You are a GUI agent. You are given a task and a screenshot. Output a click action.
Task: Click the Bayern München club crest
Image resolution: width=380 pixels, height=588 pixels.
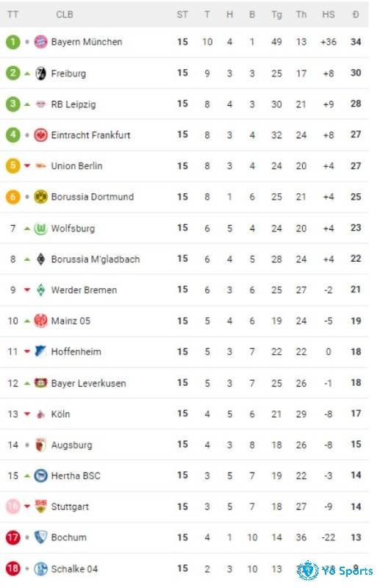40,42
